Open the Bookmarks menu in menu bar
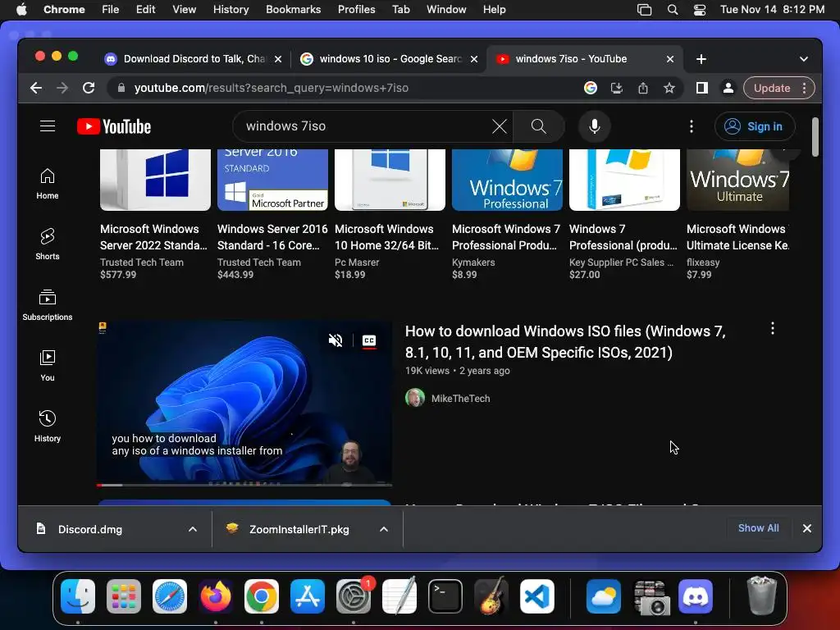Viewport: 840px width, 630px height. point(293,9)
